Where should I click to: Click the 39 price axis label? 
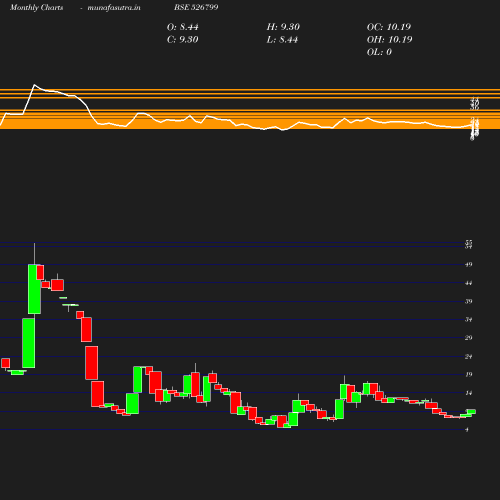pos(469,301)
